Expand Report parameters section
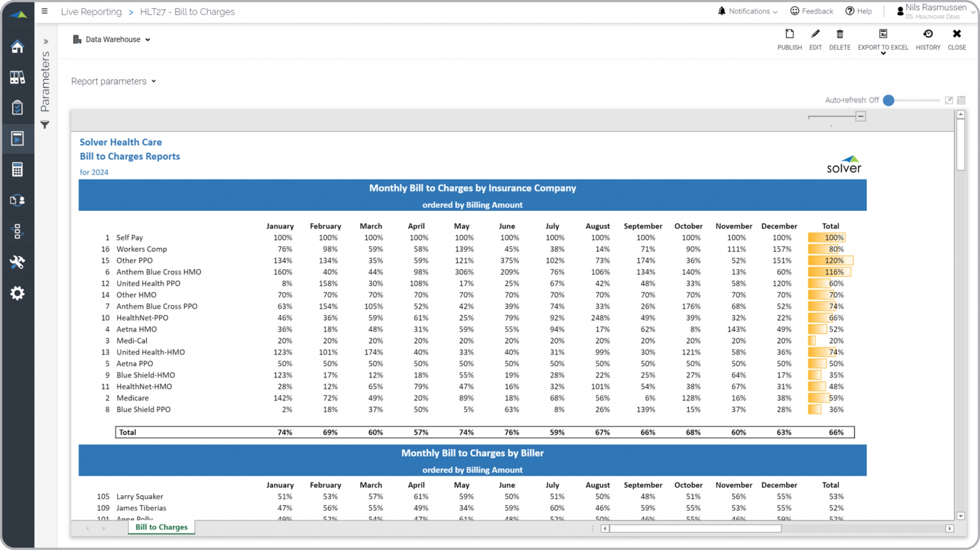The image size is (980, 550). pos(113,81)
